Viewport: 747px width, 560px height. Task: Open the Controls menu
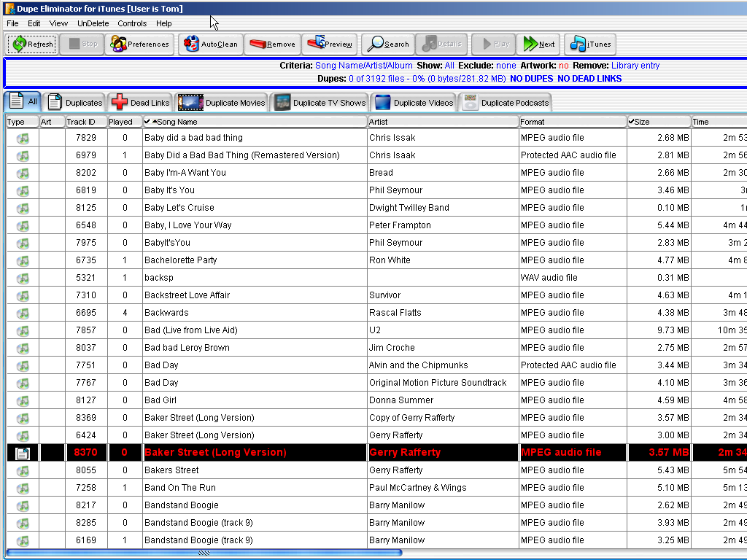(132, 23)
